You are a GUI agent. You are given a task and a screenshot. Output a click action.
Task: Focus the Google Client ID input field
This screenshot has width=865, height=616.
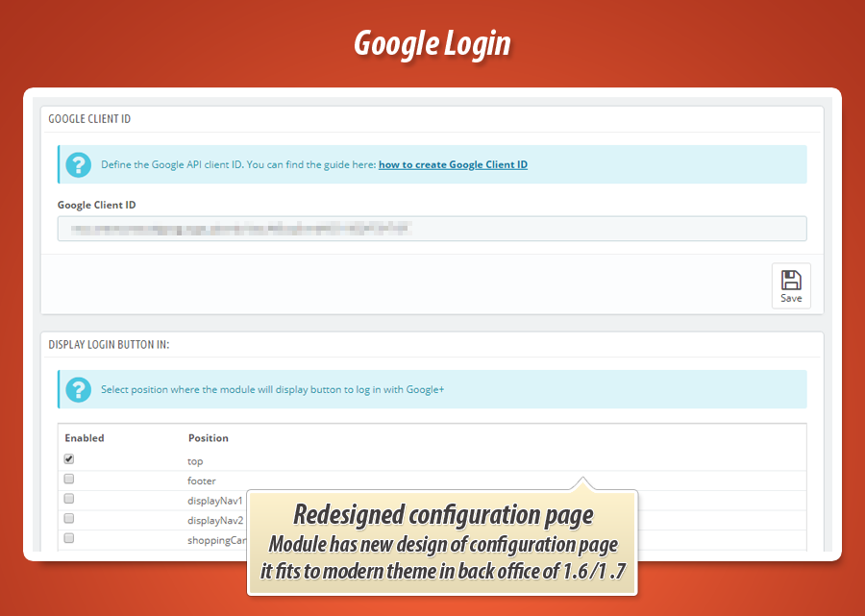432,229
